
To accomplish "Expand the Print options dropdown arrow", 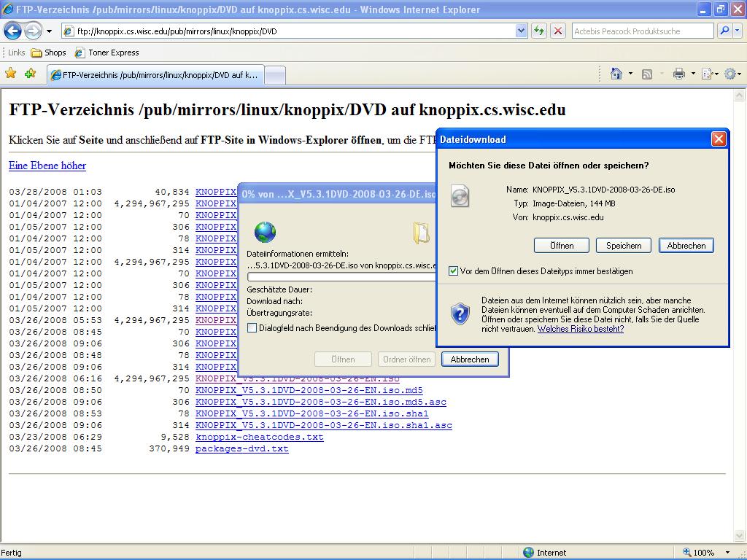I will 693,74.
